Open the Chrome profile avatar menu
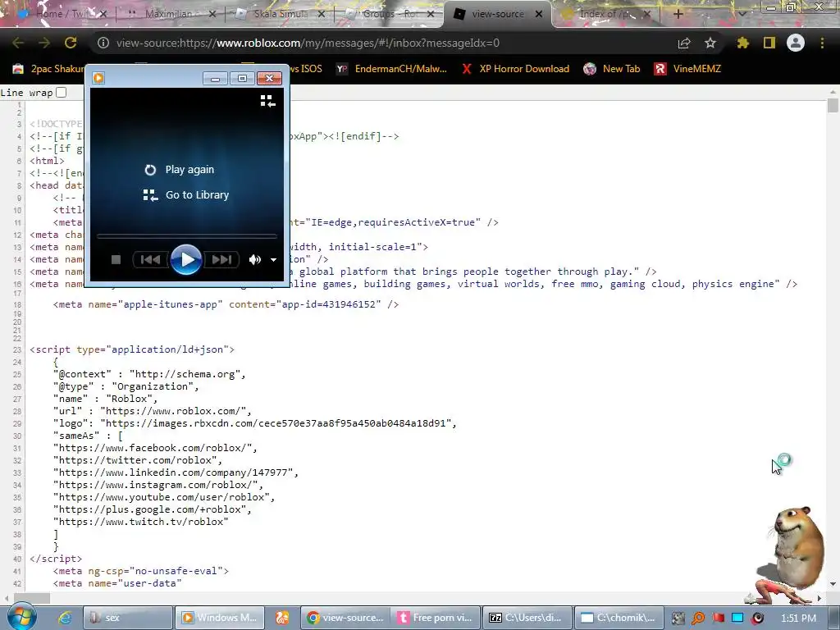This screenshot has width=840, height=630. [x=796, y=43]
